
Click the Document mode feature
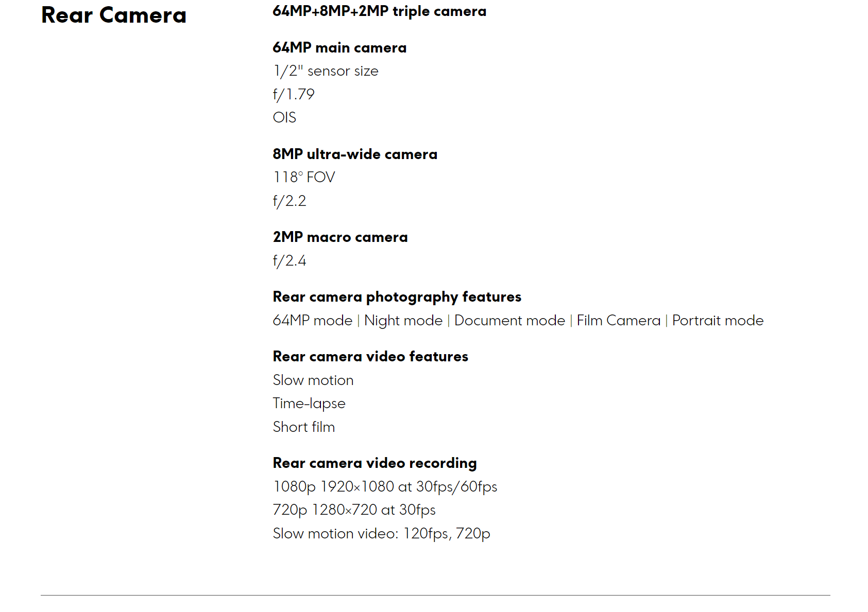(x=509, y=321)
